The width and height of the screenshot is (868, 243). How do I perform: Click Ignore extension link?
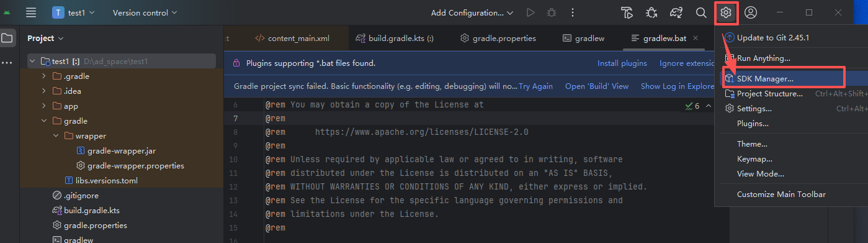click(x=687, y=63)
